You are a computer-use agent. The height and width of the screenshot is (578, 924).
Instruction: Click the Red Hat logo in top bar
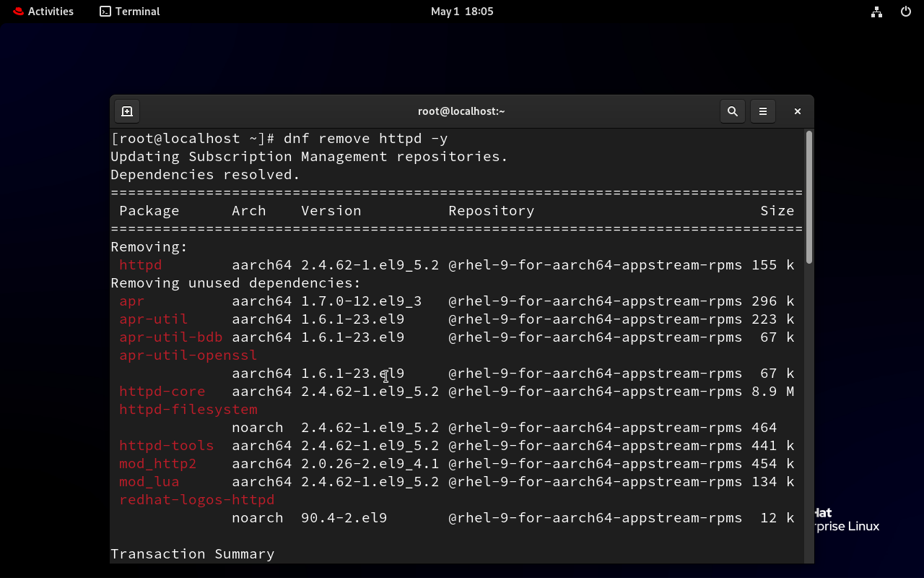pos(18,12)
